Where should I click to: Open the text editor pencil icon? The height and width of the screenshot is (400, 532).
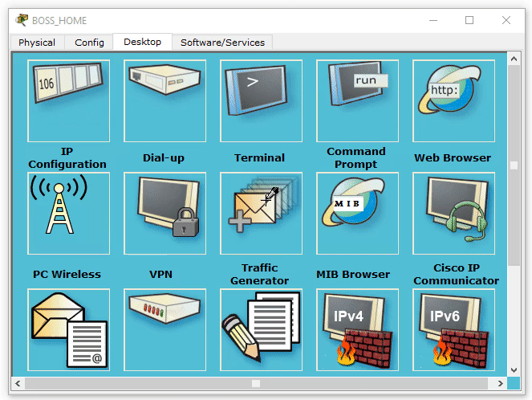262,329
